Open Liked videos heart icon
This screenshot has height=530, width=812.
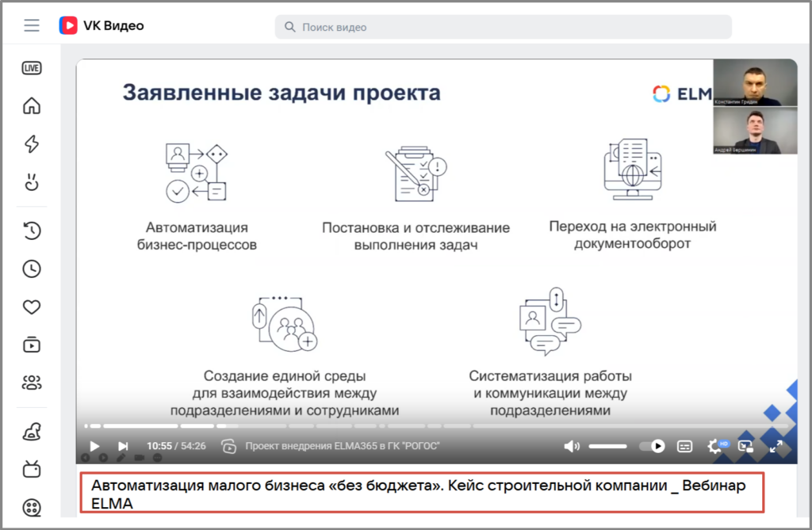[32, 307]
